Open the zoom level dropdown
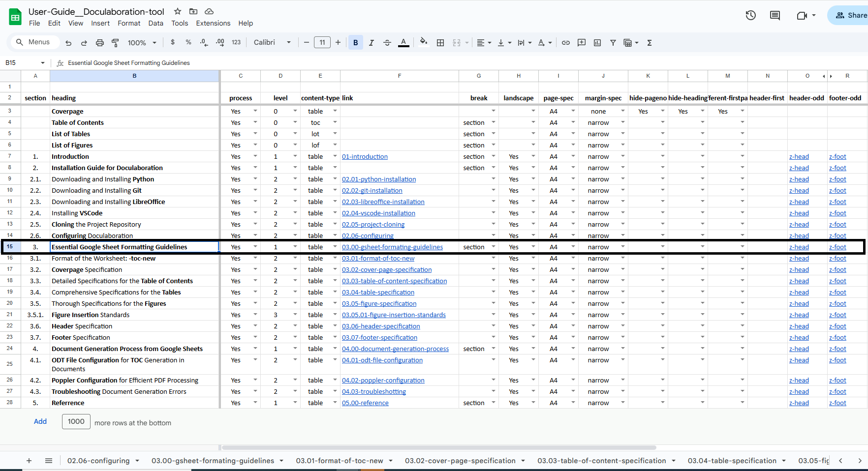 pyautogui.click(x=142, y=43)
